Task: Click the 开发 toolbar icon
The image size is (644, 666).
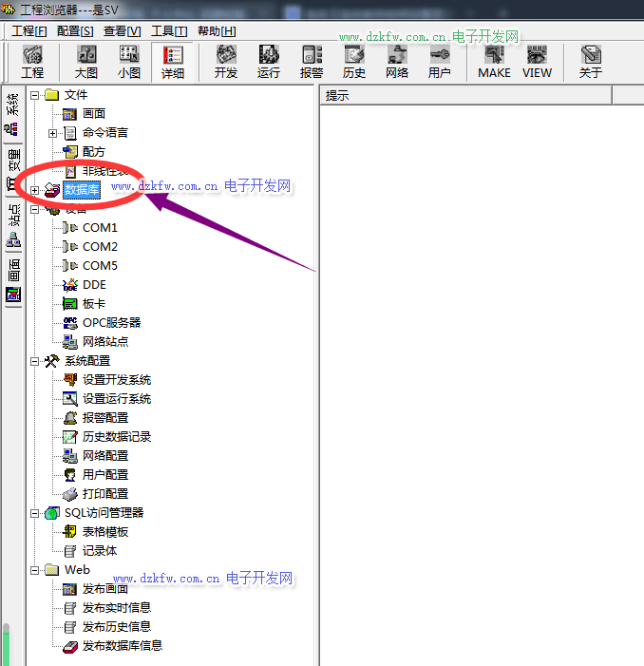Action: (226, 62)
